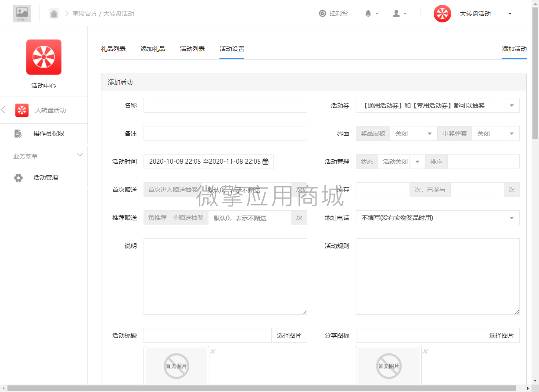Open the 地址电话 dropdown
The image size is (539, 392).
[x=438, y=218]
